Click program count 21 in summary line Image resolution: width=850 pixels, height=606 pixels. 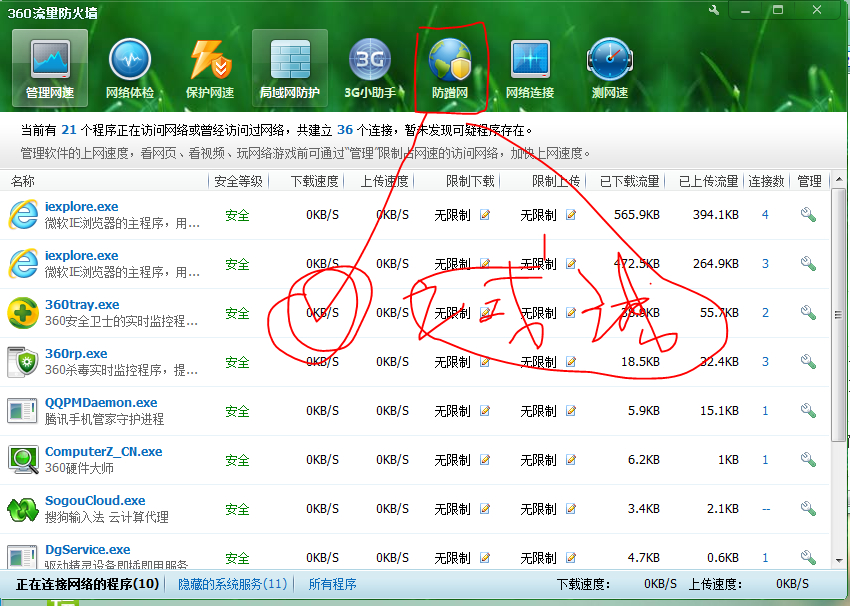click(69, 130)
